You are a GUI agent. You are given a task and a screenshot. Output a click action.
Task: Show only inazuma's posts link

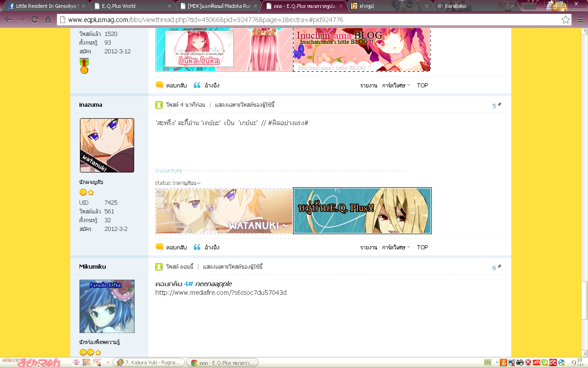245,105
